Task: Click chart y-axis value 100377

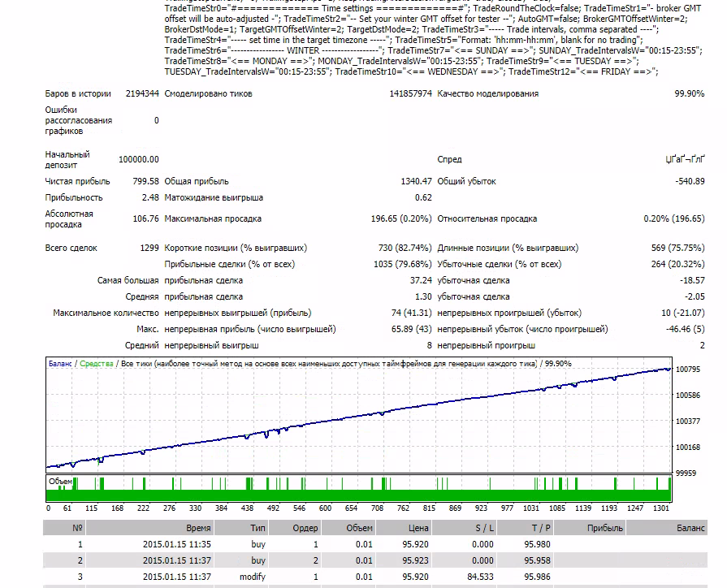Action: click(x=687, y=422)
